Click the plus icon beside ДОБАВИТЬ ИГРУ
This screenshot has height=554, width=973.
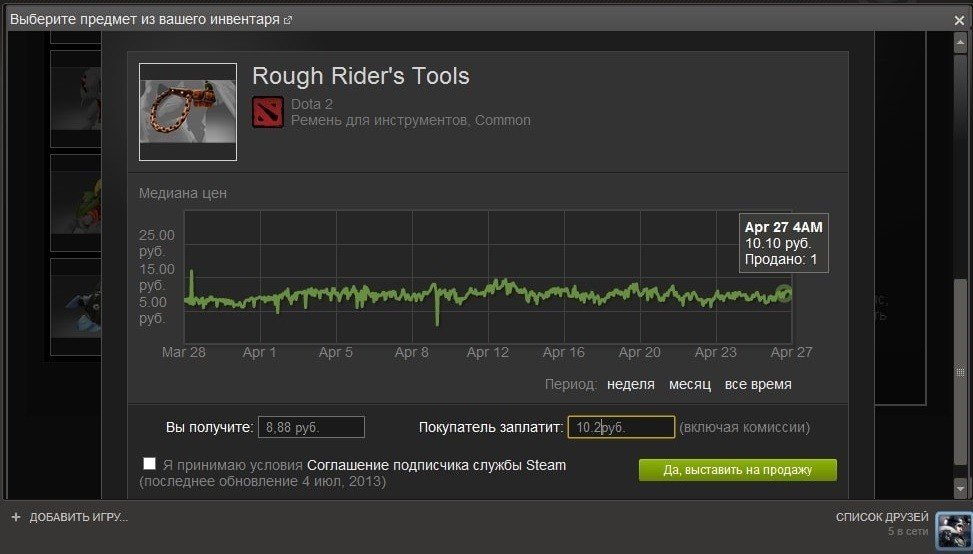(16, 517)
